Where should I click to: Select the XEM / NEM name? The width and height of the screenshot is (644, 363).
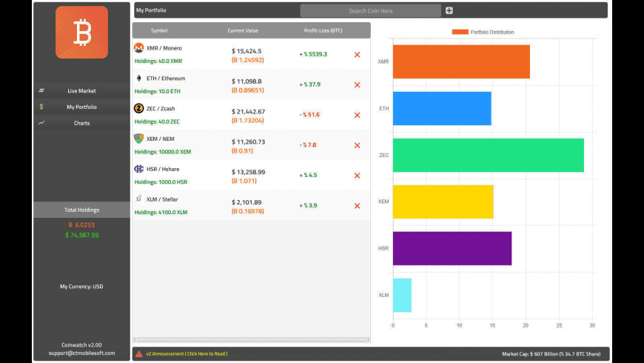(x=160, y=139)
